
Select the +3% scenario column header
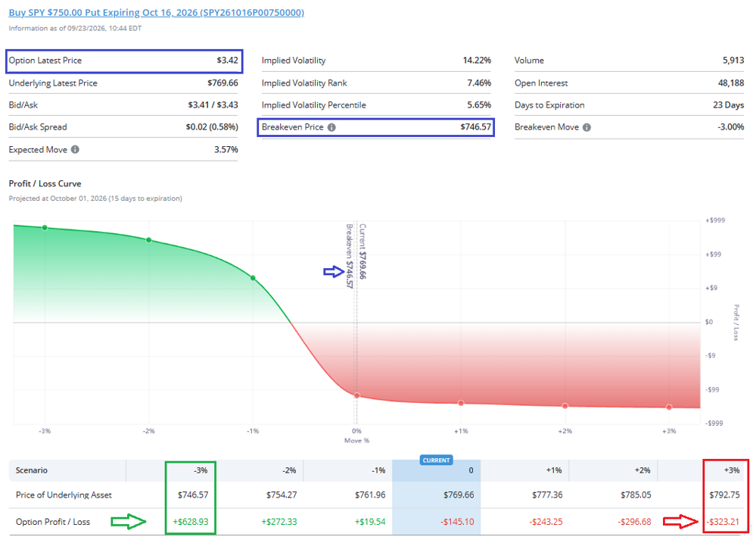point(726,470)
